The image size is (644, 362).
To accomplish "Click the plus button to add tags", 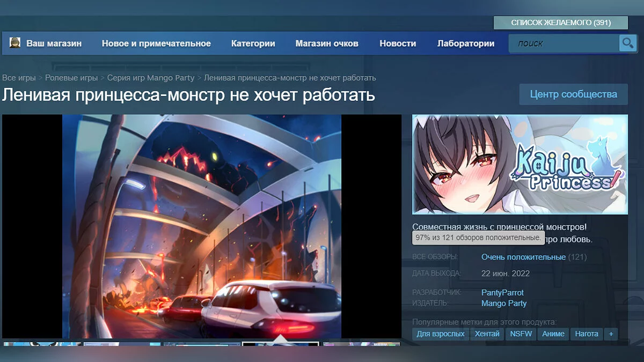I will click(611, 334).
